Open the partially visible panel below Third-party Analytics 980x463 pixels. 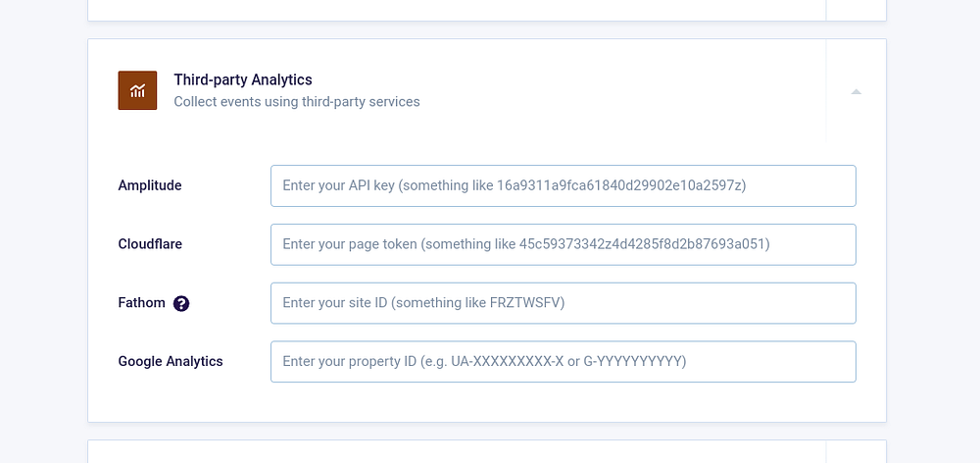coord(456,452)
